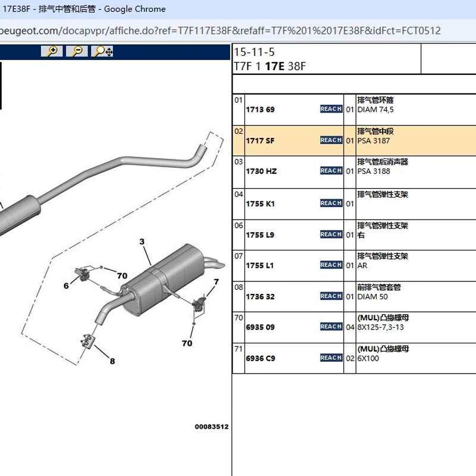Click the rear silencer muffler in diagram
The height and width of the screenshot is (476, 476).
coord(165,279)
